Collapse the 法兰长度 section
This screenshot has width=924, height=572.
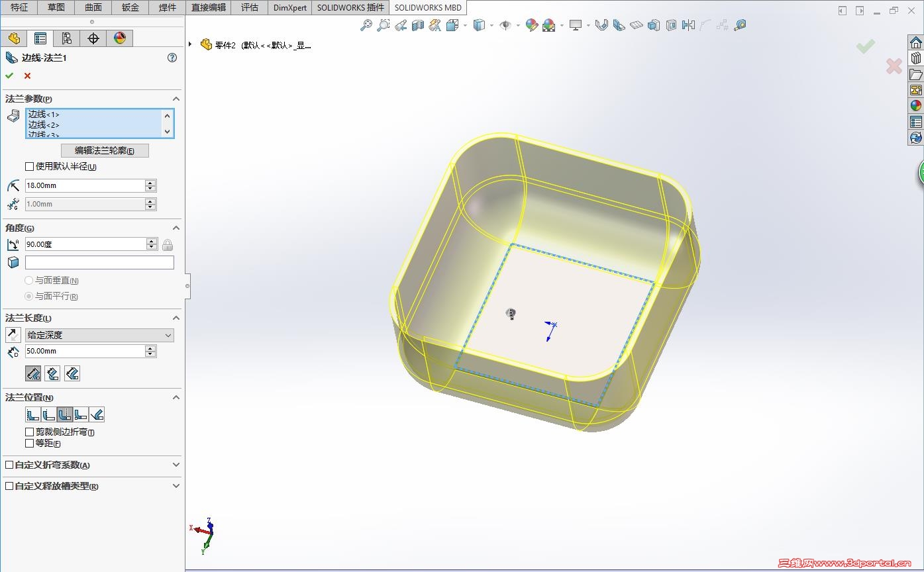click(x=176, y=318)
